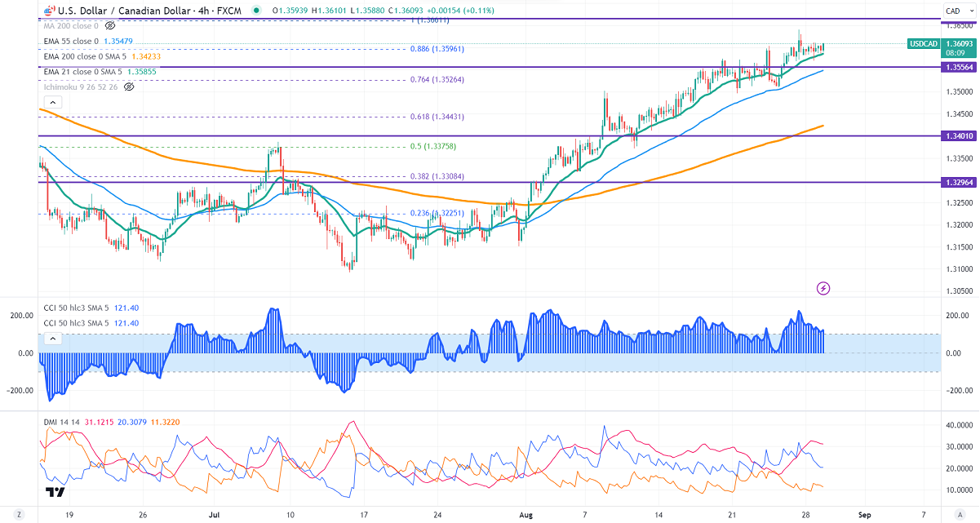Viewport: 980px width, 523px height.
Task: Click the 1.34010 horizontal line price tag
Action: point(958,136)
